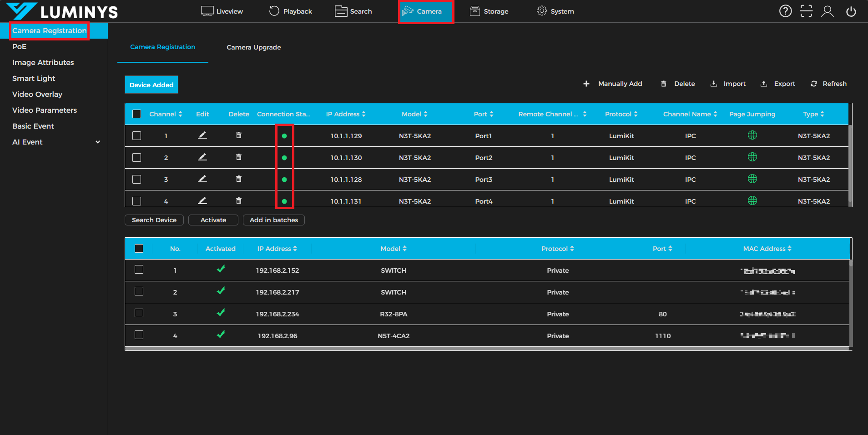Open Video Overlay in the sidebar
Viewport: 868px width, 435px height.
coord(37,95)
